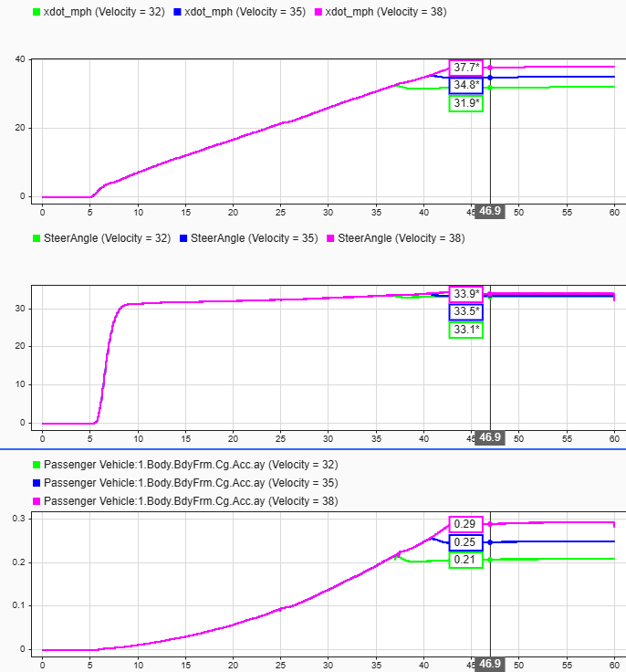
Task: Click the 37.7* data tip box
Action: click(466, 68)
